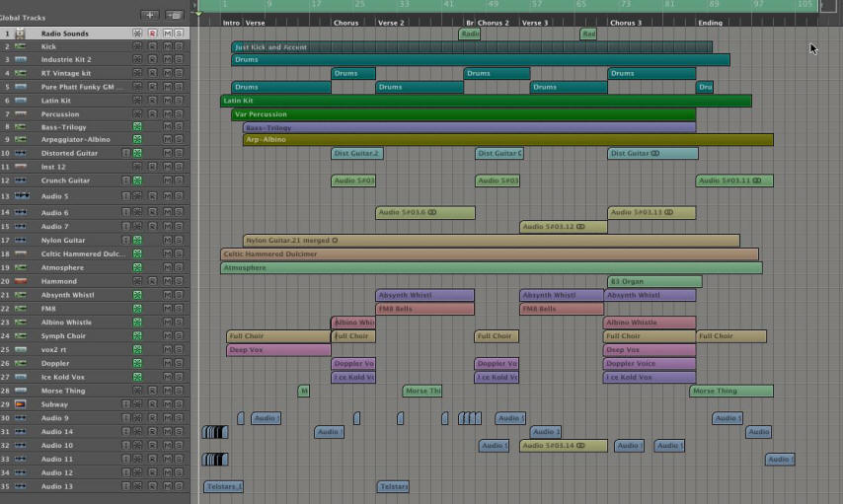The image size is (843, 504).
Task: Click the Morse Thing track icon
Action: (21, 391)
